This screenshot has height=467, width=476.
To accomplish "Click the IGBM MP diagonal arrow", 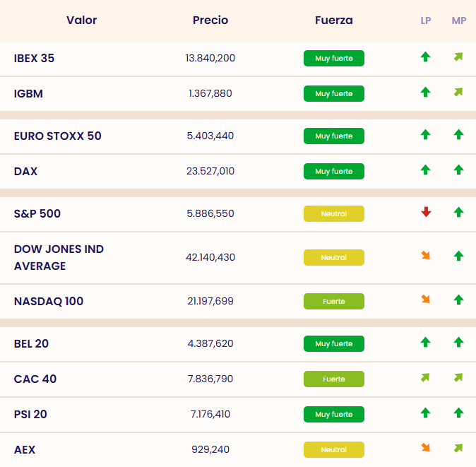I will coord(458,92).
